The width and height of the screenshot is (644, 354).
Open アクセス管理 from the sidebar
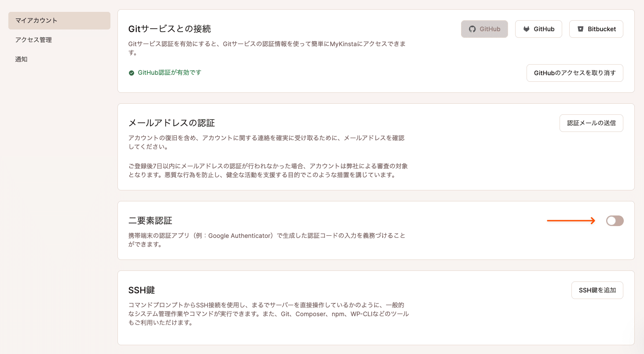33,40
